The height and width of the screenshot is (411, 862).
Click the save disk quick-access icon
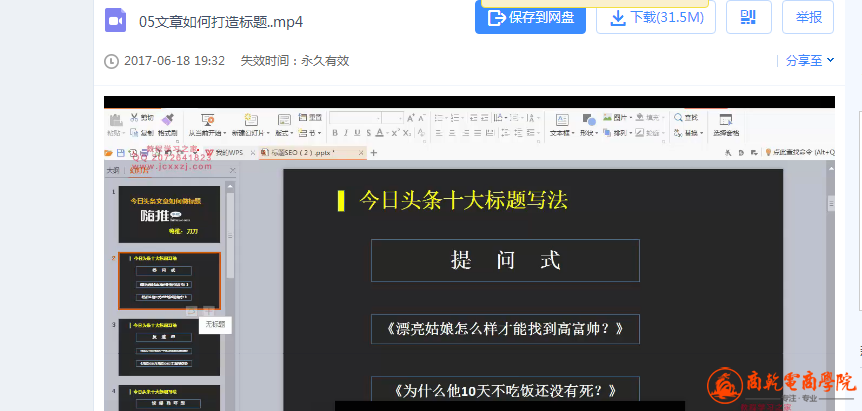coord(120,153)
